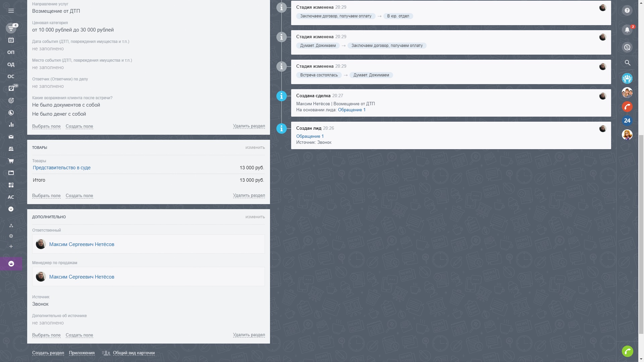Open the Представительство в суде product link
Image resolution: width=644 pixels, height=362 pixels.
(x=62, y=168)
